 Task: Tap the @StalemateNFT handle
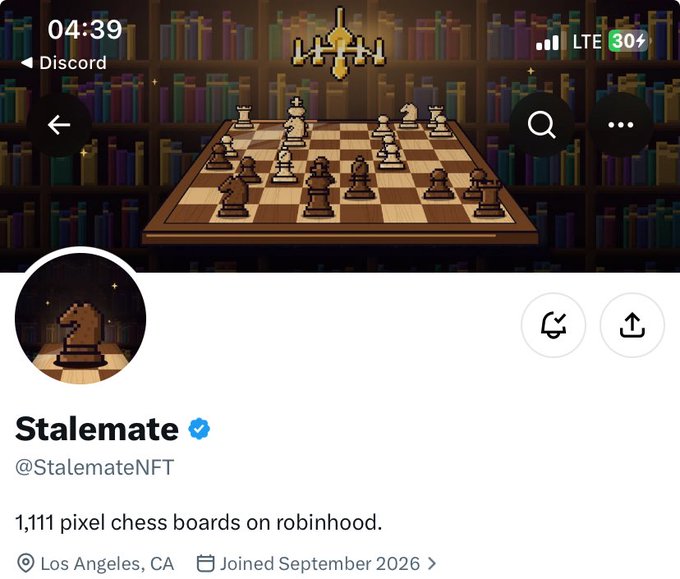(95, 467)
